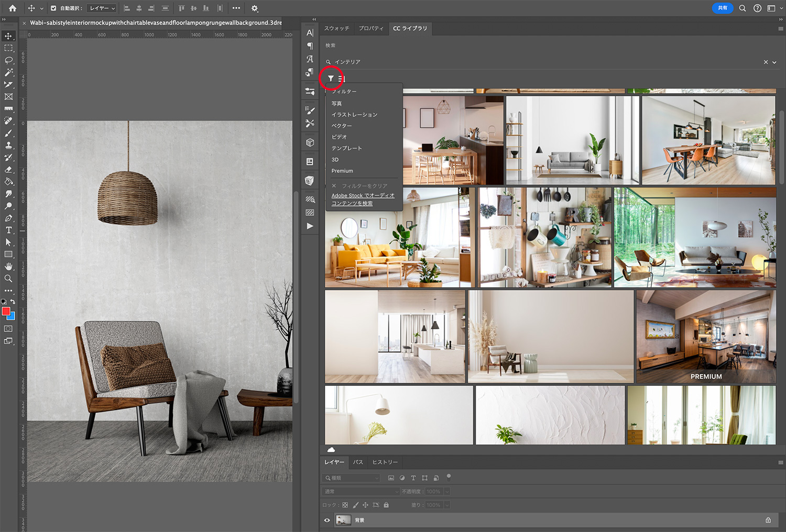Go to Home screen via house icon
This screenshot has width=786, height=532.
pyautogui.click(x=13, y=8)
